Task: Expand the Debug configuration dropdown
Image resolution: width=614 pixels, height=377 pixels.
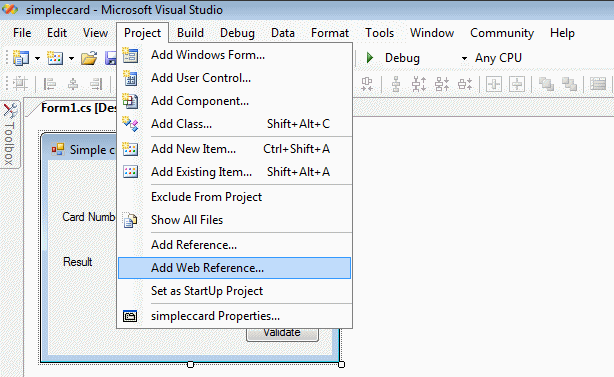Action: click(x=464, y=58)
